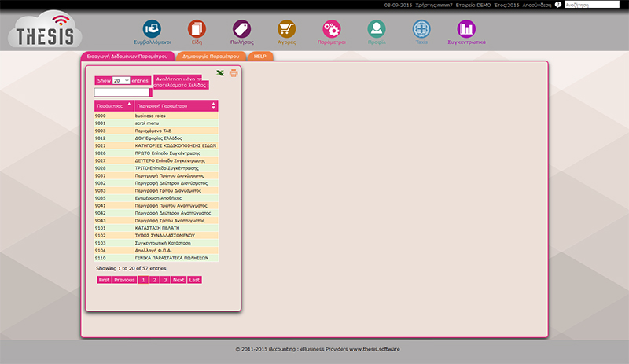Open the Παράμετροι gears icon
Viewport: 629px width, 364px height.
(x=332, y=30)
